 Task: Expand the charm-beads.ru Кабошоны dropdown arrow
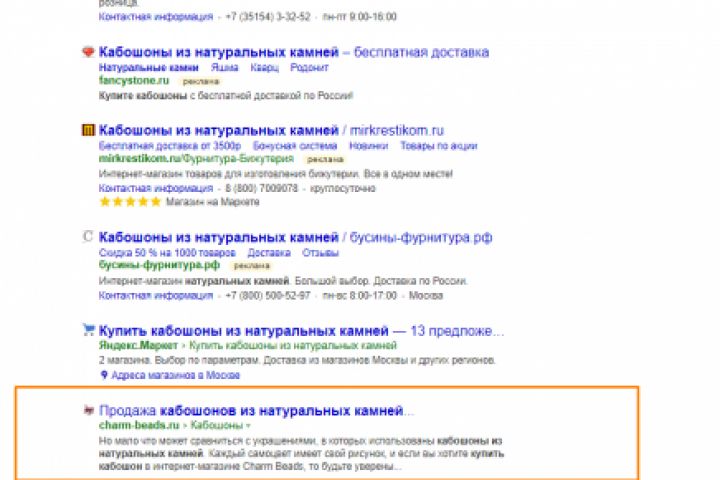coord(248,426)
